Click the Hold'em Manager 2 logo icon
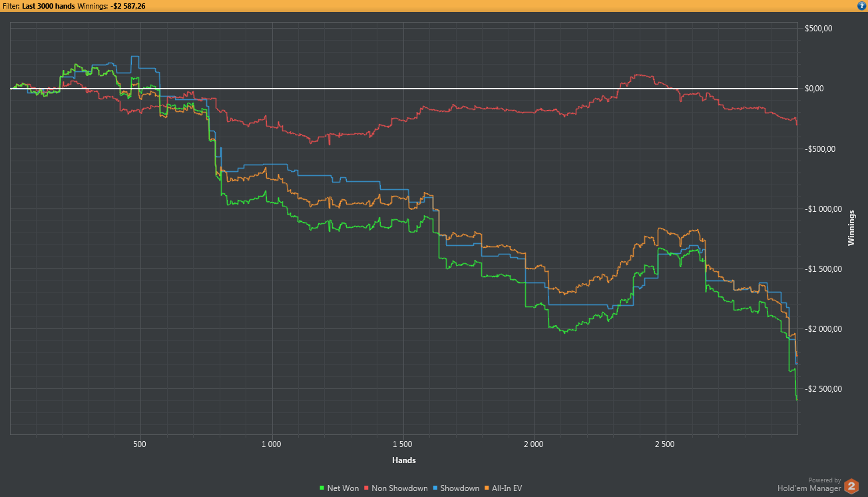Viewport: 868px width, 497px height. (x=851, y=488)
